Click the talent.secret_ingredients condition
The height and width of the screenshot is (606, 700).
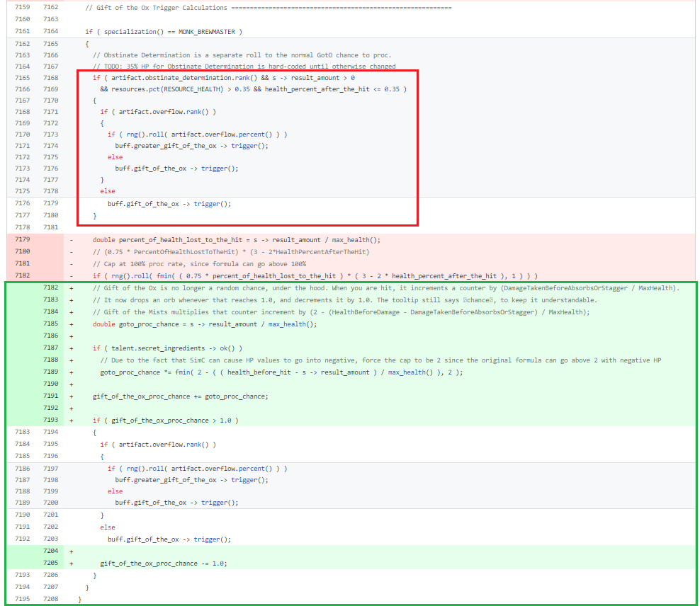tap(169, 348)
